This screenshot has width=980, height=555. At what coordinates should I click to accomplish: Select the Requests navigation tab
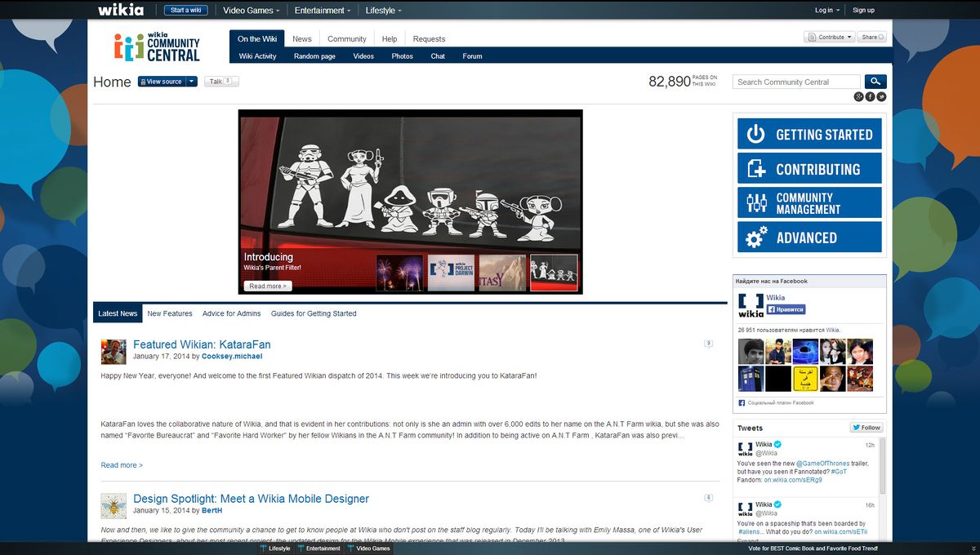(x=429, y=39)
